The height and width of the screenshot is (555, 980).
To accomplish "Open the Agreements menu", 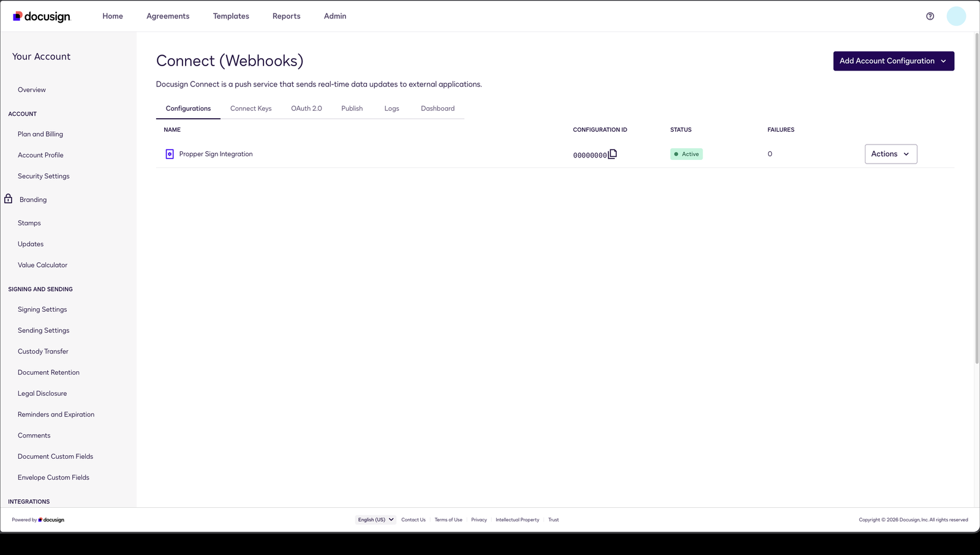I will (x=168, y=17).
